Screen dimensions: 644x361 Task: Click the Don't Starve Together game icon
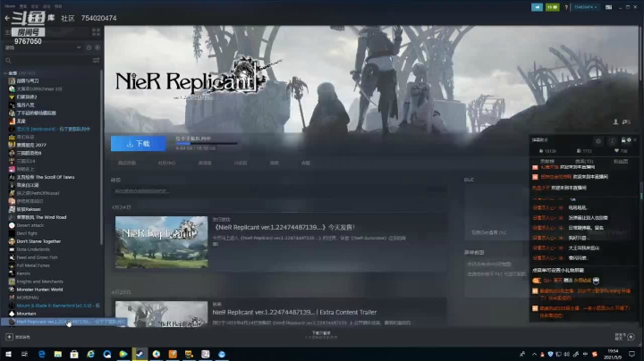(12, 241)
